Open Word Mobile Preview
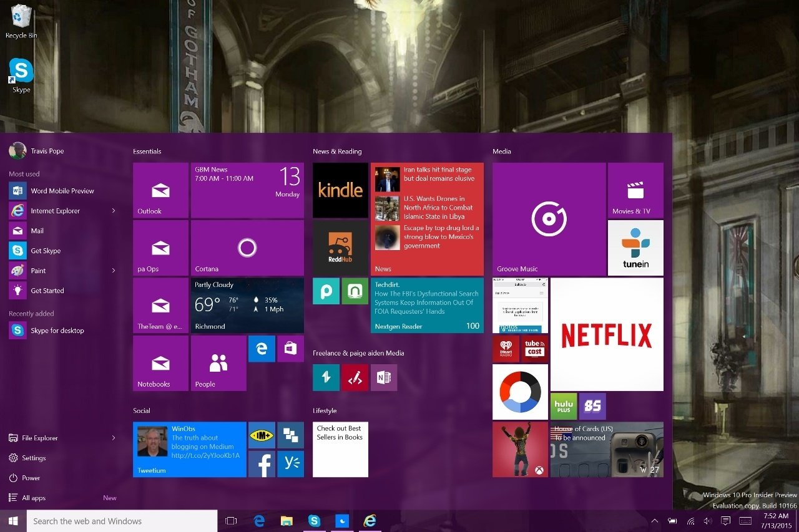Viewport: 799px width, 532px height. point(62,191)
